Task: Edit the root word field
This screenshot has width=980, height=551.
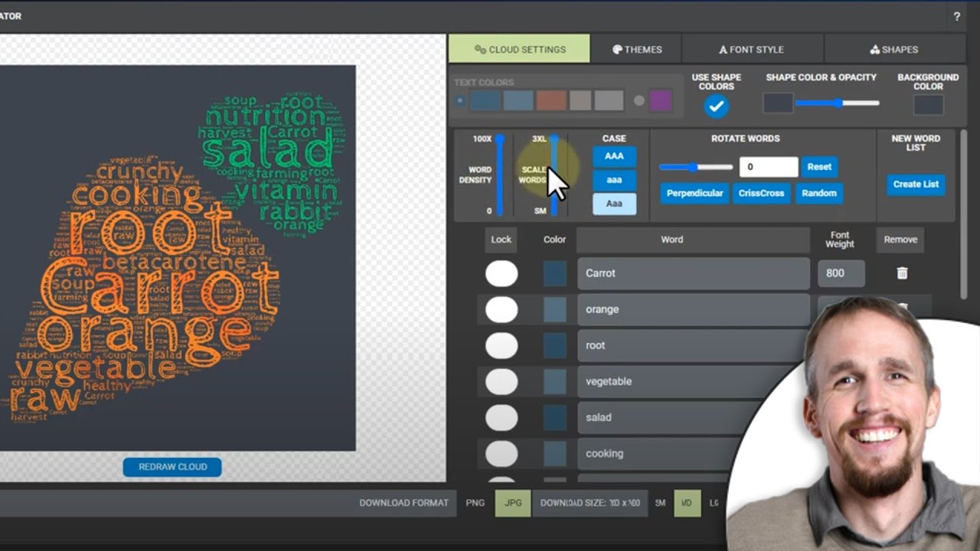Action: [x=692, y=345]
